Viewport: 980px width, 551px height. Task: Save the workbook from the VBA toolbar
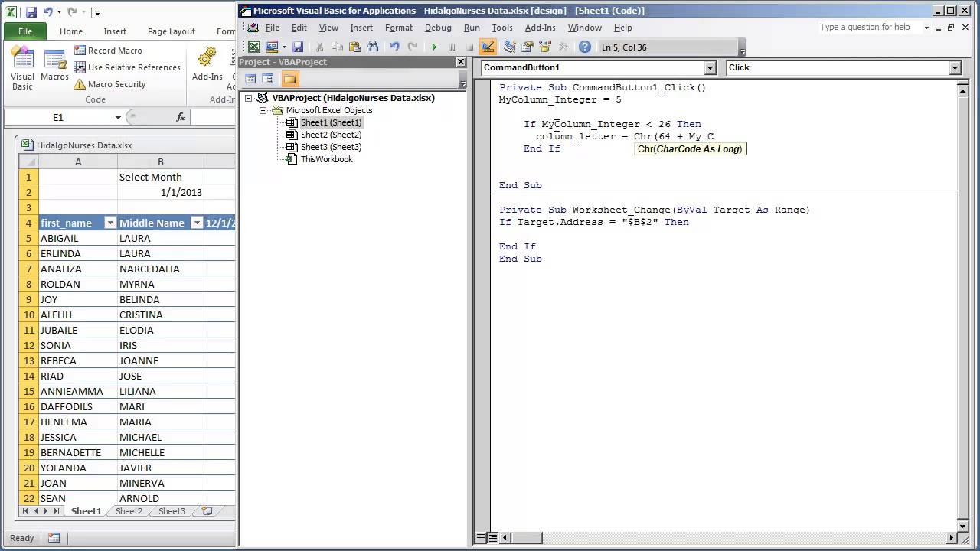click(x=298, y=47)
